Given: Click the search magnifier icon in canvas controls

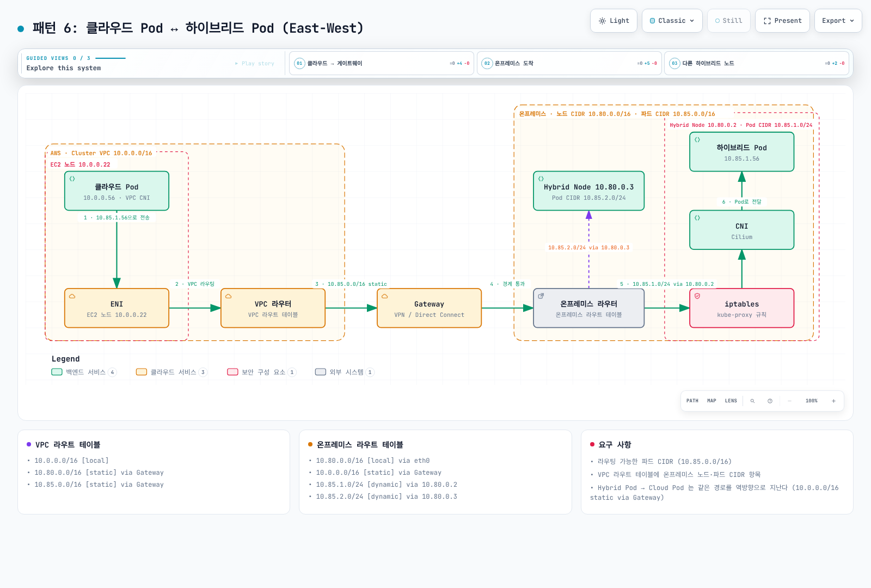Looking at the screenshot, I should (752, 401).
